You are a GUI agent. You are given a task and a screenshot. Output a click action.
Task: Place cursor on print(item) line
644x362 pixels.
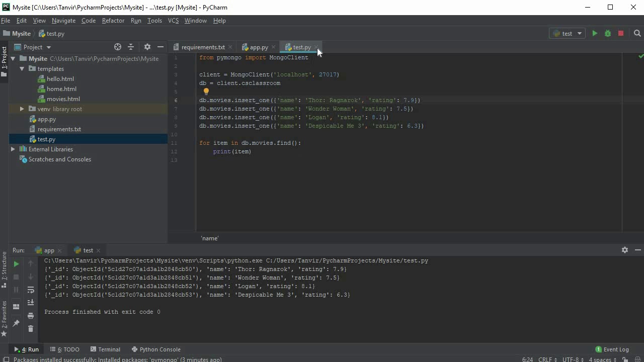click(x=232, y=151)
